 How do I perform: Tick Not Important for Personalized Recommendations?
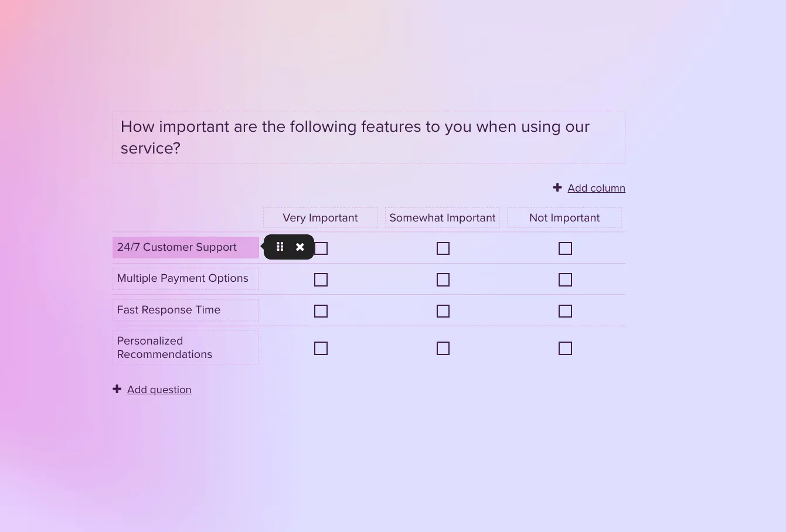click(565, 349)
